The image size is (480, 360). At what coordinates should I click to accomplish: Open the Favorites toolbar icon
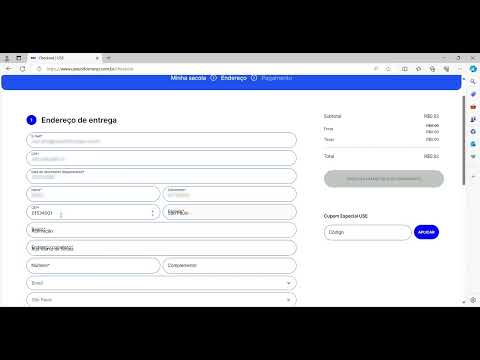419,69
